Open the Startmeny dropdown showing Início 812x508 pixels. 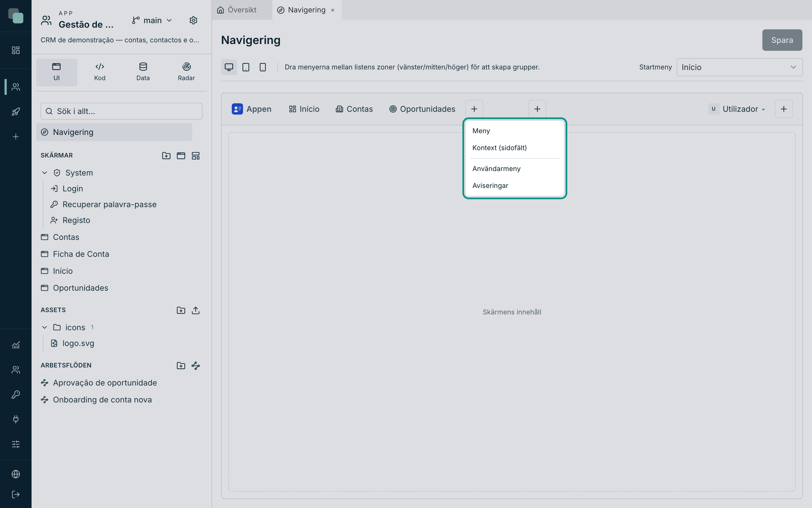[740, 67]
